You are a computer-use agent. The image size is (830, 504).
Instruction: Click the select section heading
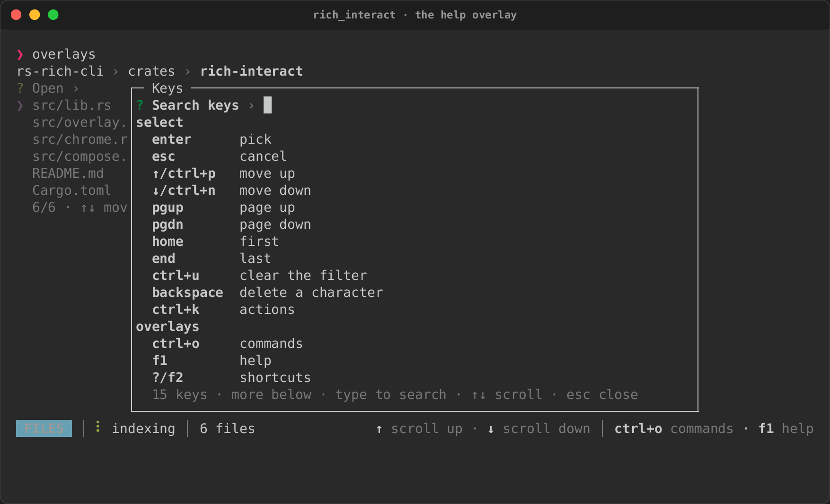159,122
